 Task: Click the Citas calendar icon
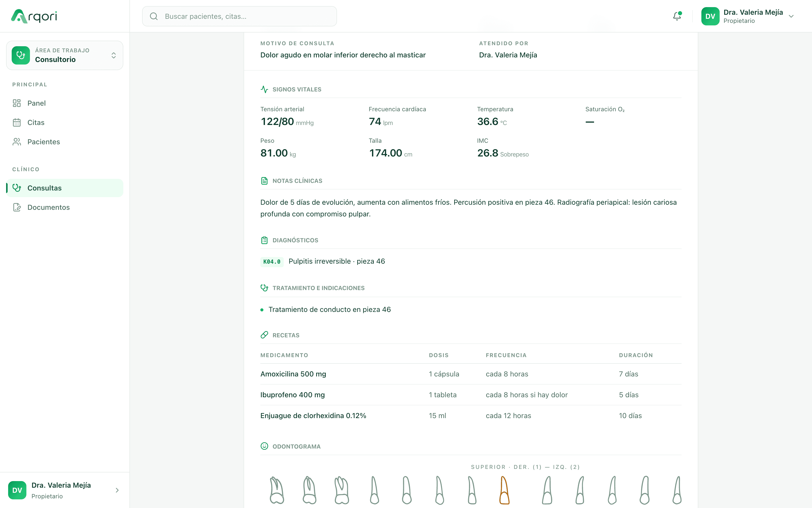17,123
